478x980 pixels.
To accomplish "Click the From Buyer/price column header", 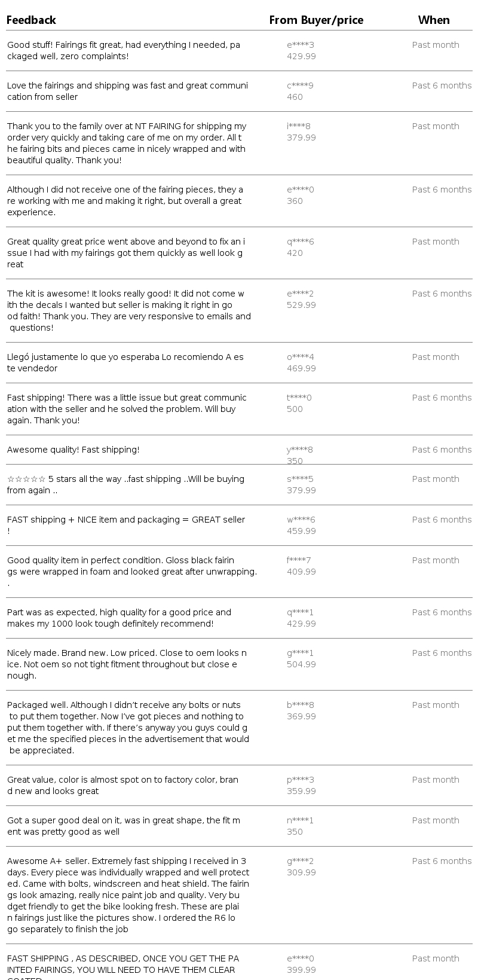I will click(316, 20).
